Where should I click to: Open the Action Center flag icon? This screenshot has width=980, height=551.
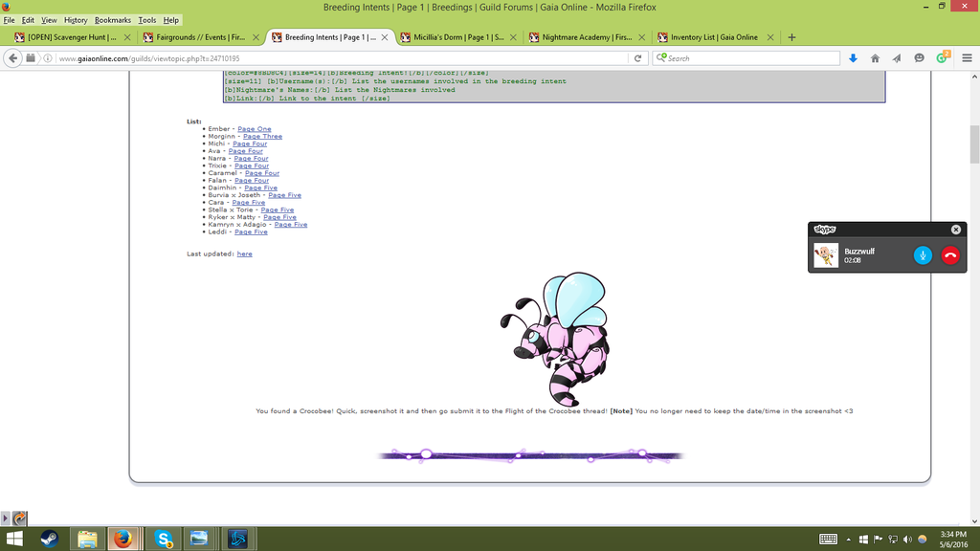pyautogui.click(x=879, y=540)
